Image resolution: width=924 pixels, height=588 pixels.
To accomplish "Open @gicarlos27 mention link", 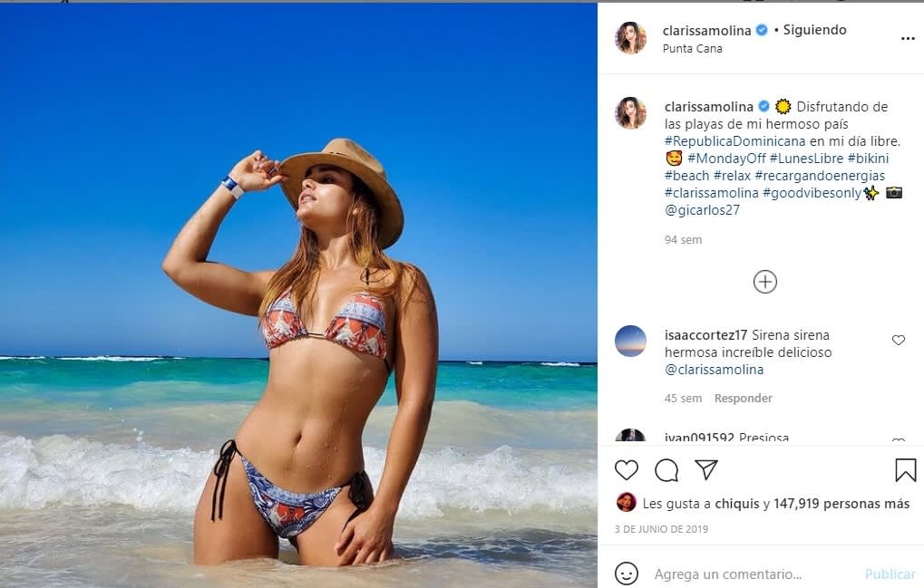I will (703, 210).
